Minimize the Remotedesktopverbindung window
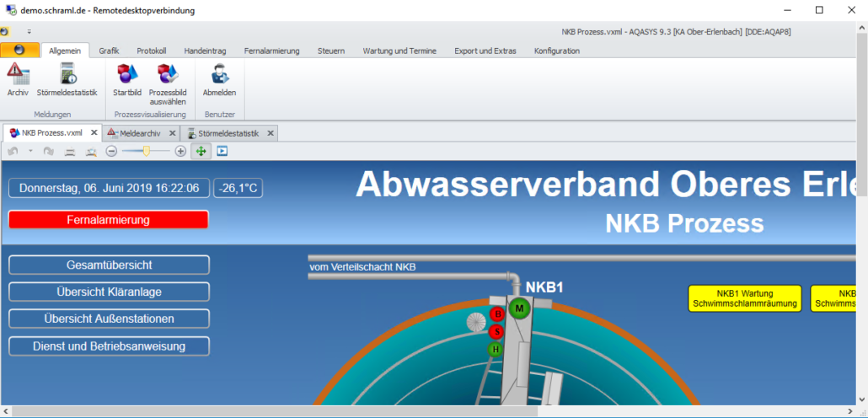 point(787,10)
